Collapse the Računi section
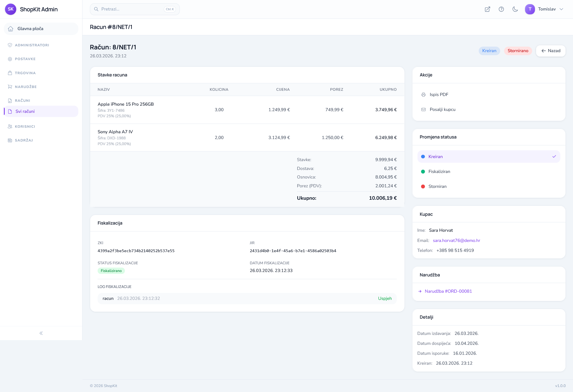 point(41,100)
